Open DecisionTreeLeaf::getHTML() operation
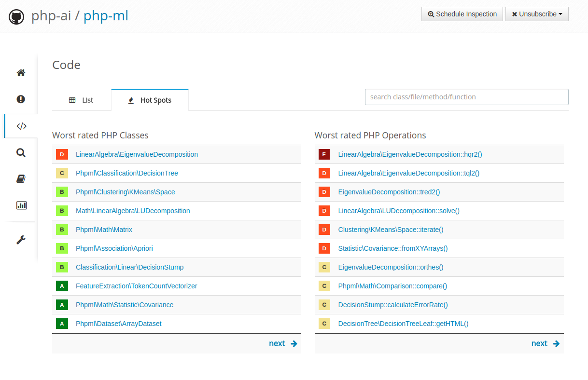This screenshot has height=380, width=588. pos(404,324)
